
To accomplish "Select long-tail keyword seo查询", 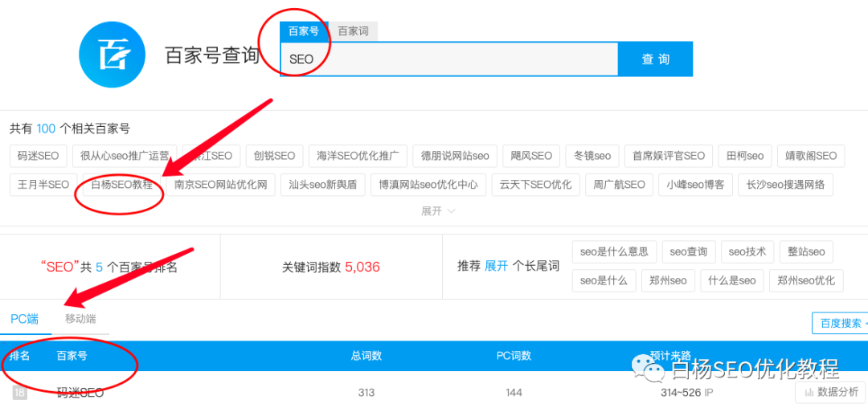I will pos(689,252).
